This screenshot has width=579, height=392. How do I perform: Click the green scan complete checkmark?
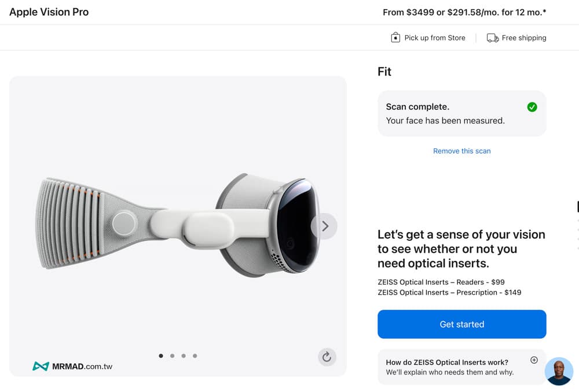(x=532, y=107)
